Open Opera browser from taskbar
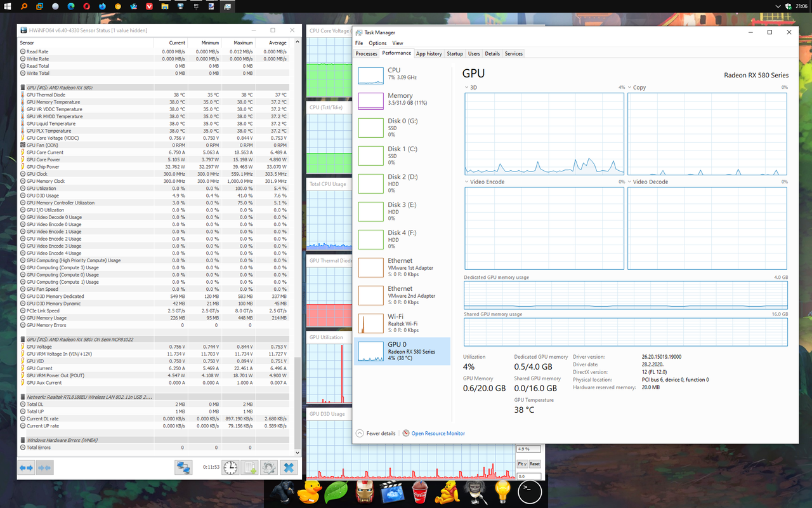The width and height of the screenshot is (812, 508). pos(87,6)
